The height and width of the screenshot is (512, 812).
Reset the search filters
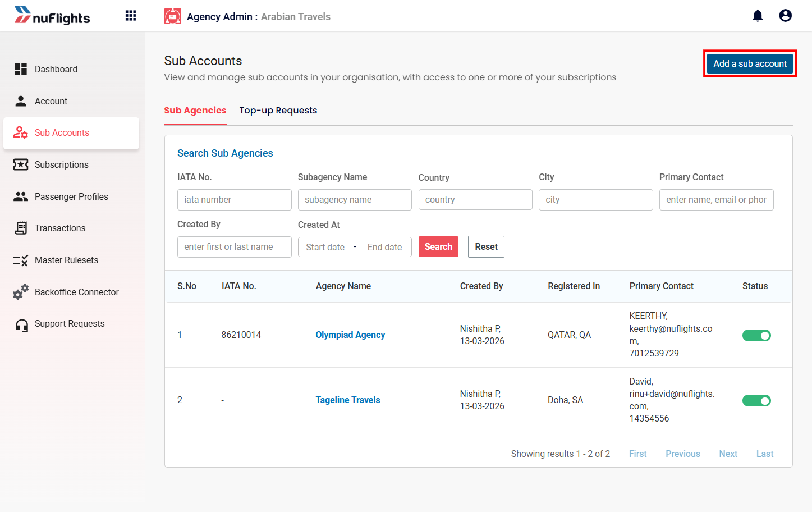(x=486, y=247)
